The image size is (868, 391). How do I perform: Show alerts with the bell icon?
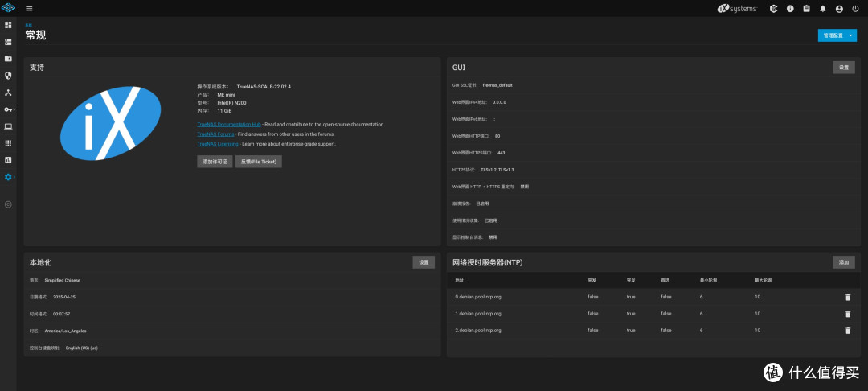coord(823,9)
